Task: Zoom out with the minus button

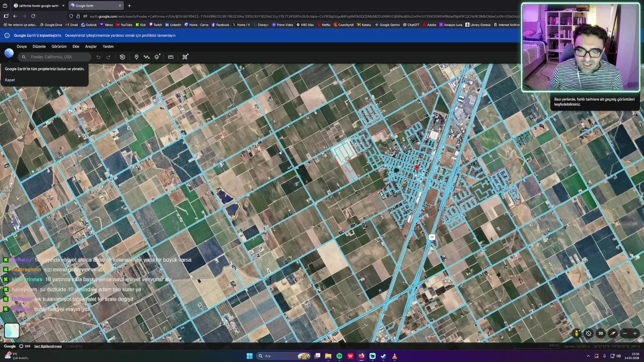Action: 625,333
